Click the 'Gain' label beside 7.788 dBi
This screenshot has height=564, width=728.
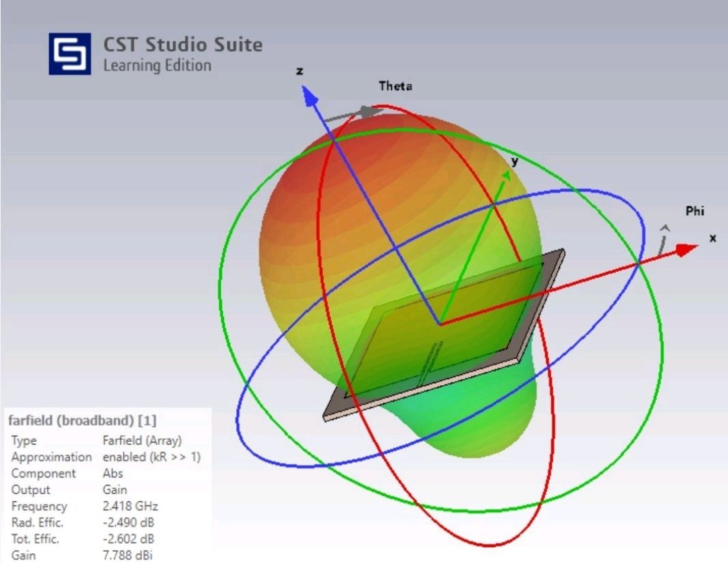(x=23, y=555)
